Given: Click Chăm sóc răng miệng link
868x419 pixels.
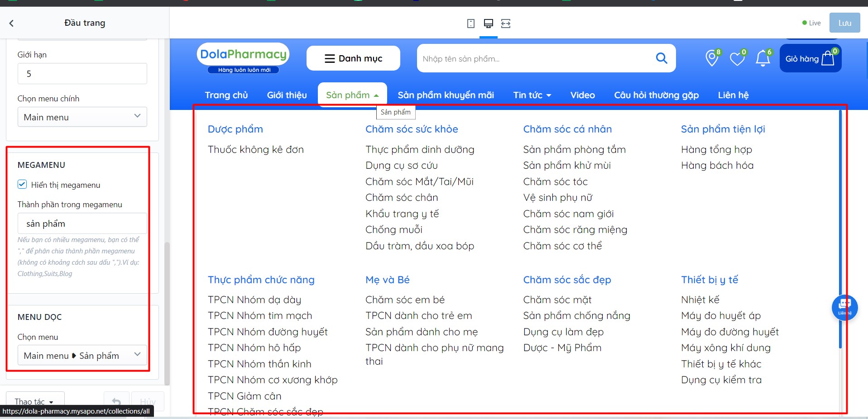Looking at the screenshot, I should [x=575, y=229].
